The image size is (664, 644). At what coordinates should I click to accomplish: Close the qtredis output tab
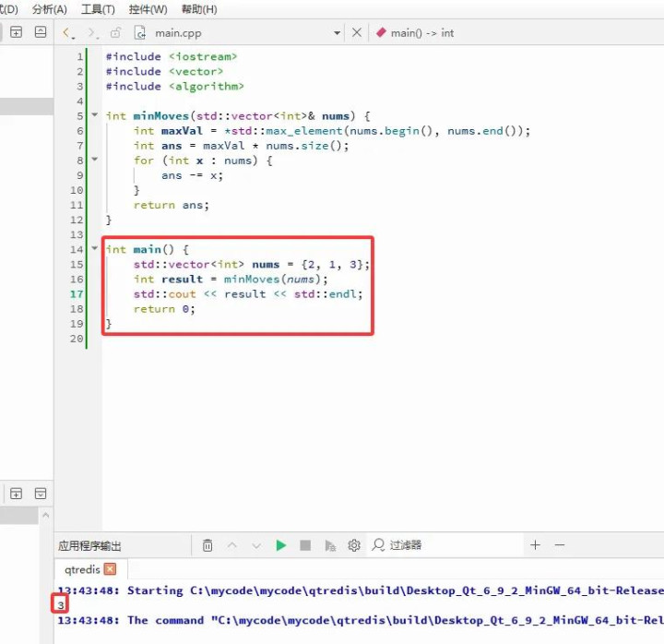[x=111, y=569]
